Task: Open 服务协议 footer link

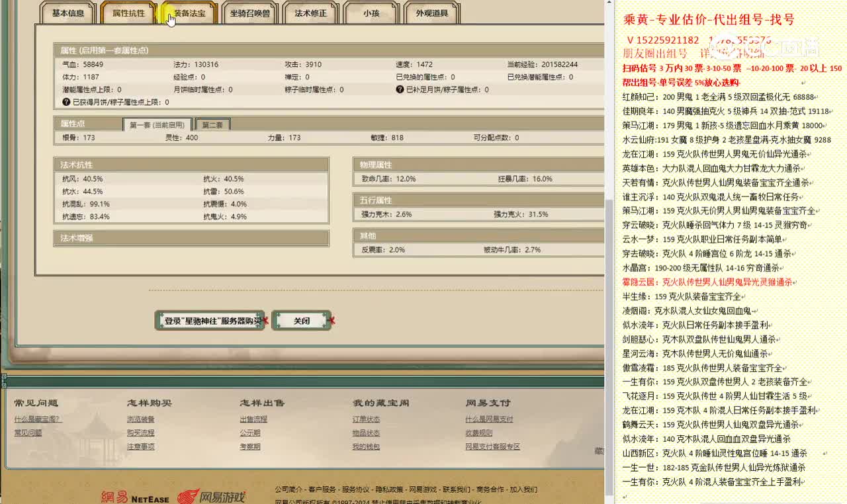Action: pyautogui.click(x=356, y=490)
